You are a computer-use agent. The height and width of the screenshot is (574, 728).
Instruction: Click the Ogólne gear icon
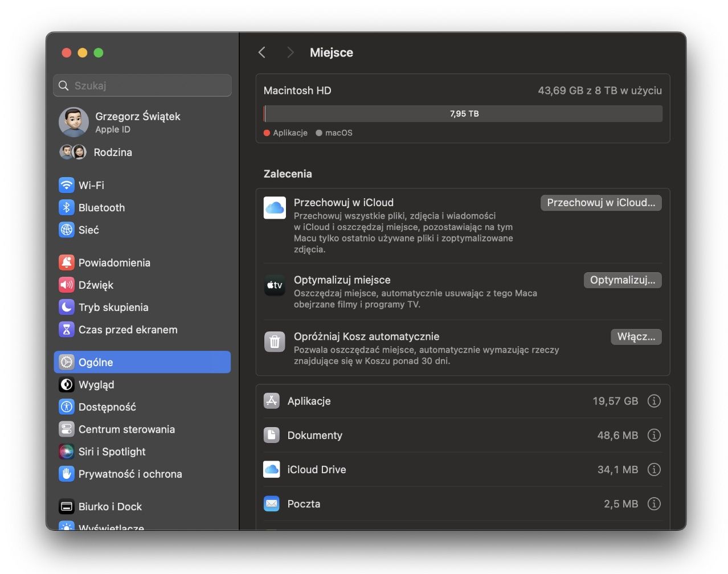coord(67,362)
